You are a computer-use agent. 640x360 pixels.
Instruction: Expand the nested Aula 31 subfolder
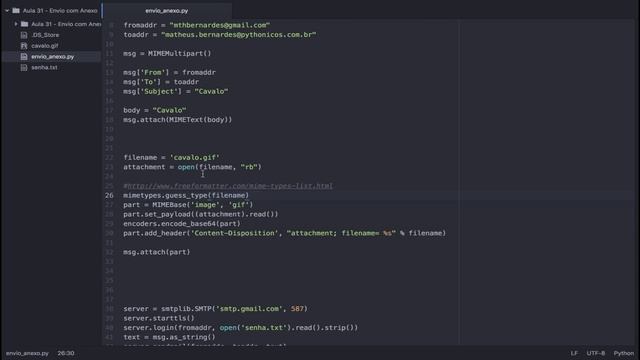(x=16, y=24)
